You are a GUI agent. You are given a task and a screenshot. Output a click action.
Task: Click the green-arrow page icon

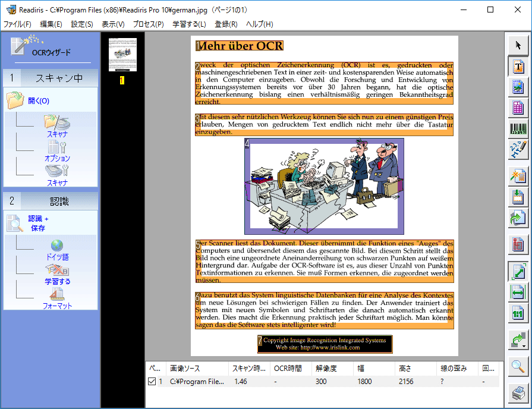[x=518, y=218]
